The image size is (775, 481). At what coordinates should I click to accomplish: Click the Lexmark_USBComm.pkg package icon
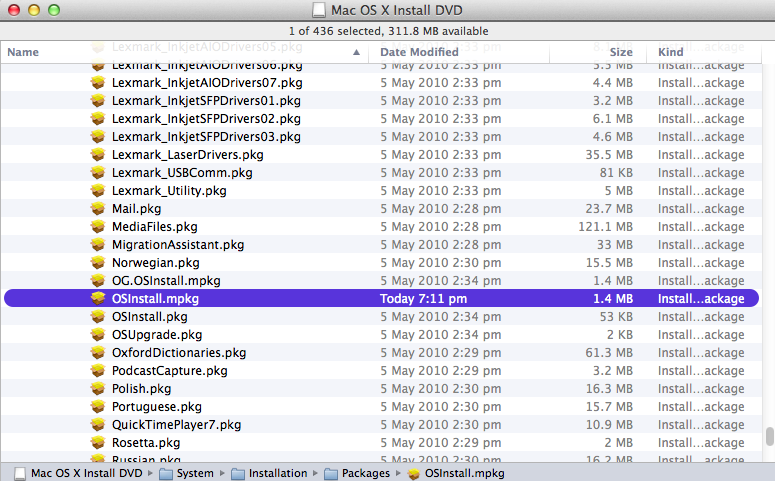tap(98, 173)
